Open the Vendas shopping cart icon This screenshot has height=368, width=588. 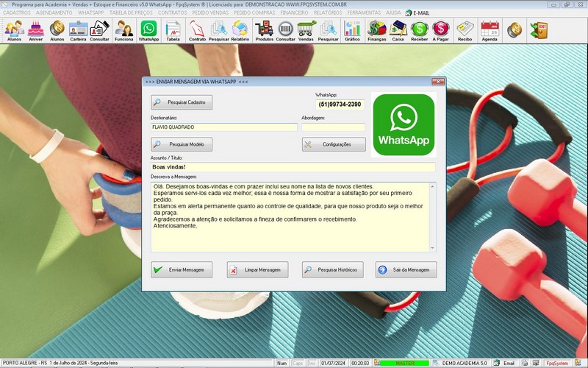point(306,31)
